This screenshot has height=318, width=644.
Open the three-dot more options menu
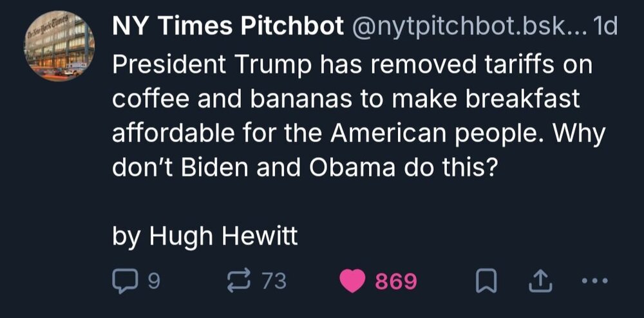coord(593,281)
